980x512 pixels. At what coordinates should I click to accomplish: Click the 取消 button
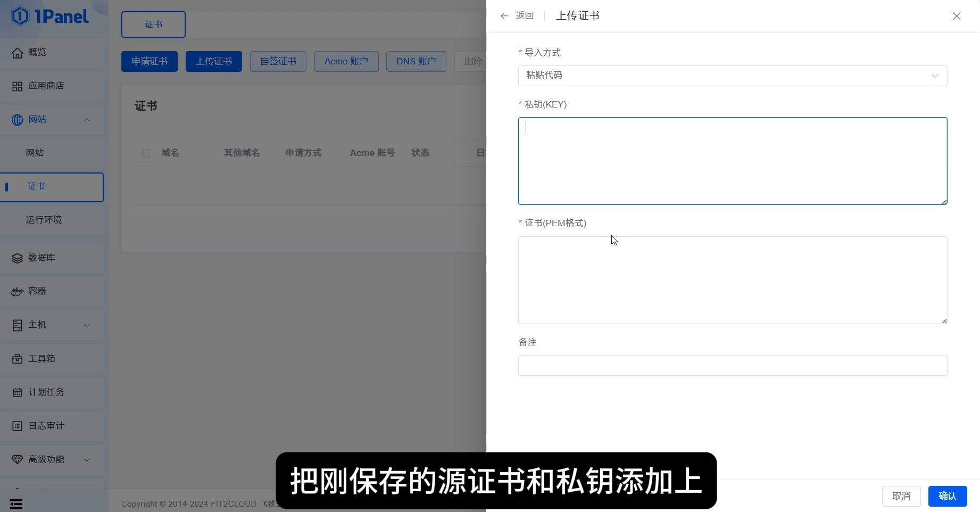click(901, 496)
